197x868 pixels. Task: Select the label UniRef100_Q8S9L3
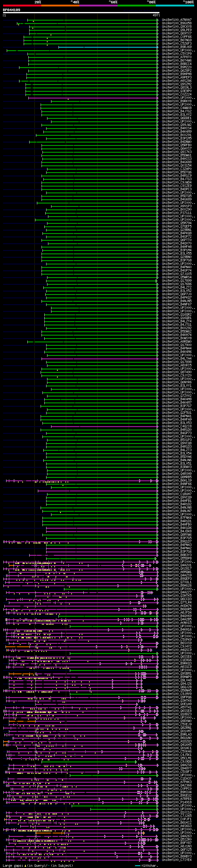[177, 88]
